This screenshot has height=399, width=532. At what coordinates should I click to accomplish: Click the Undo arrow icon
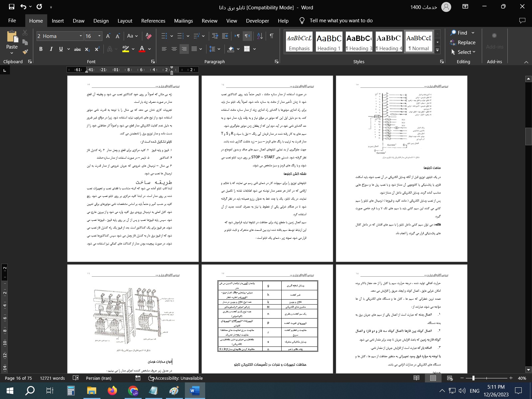[23, 7]
